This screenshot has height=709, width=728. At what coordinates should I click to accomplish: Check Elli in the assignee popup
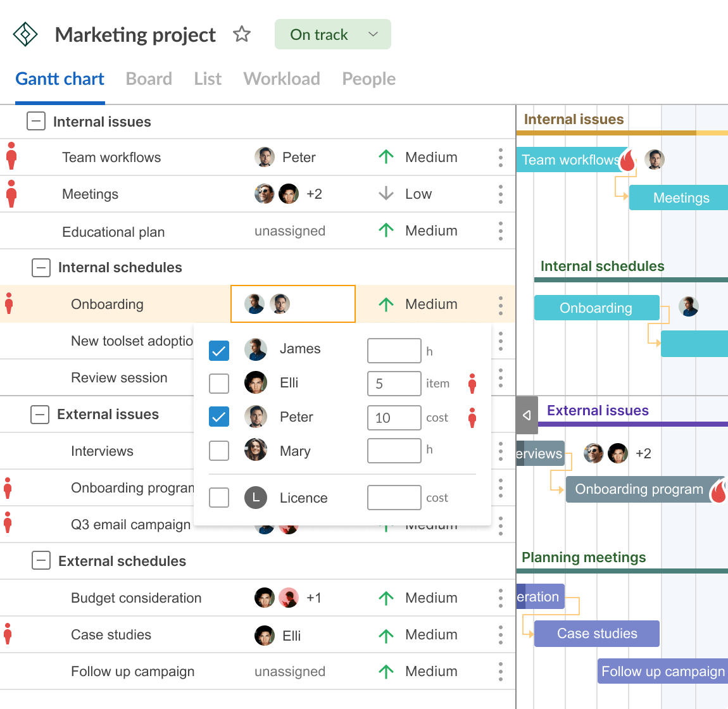[219, 383]
